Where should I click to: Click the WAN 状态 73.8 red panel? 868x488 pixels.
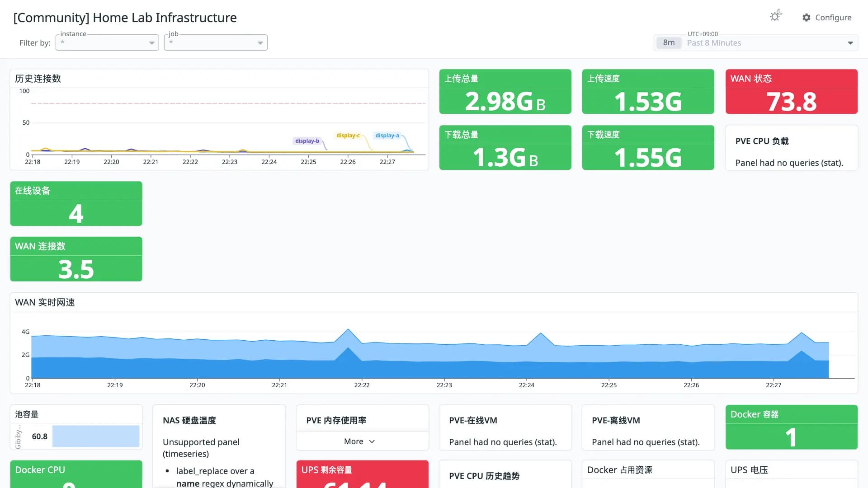point(791,91)
